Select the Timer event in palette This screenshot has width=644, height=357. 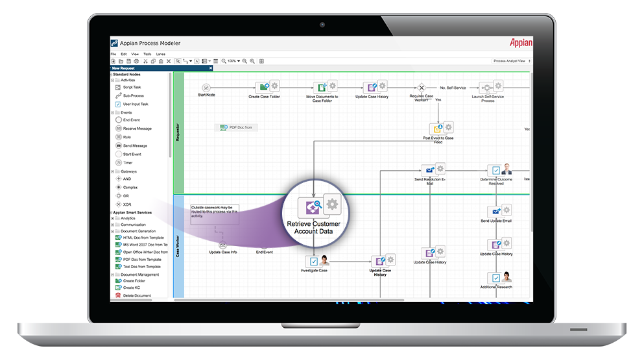pyautogui.click(x=118, y=163)
